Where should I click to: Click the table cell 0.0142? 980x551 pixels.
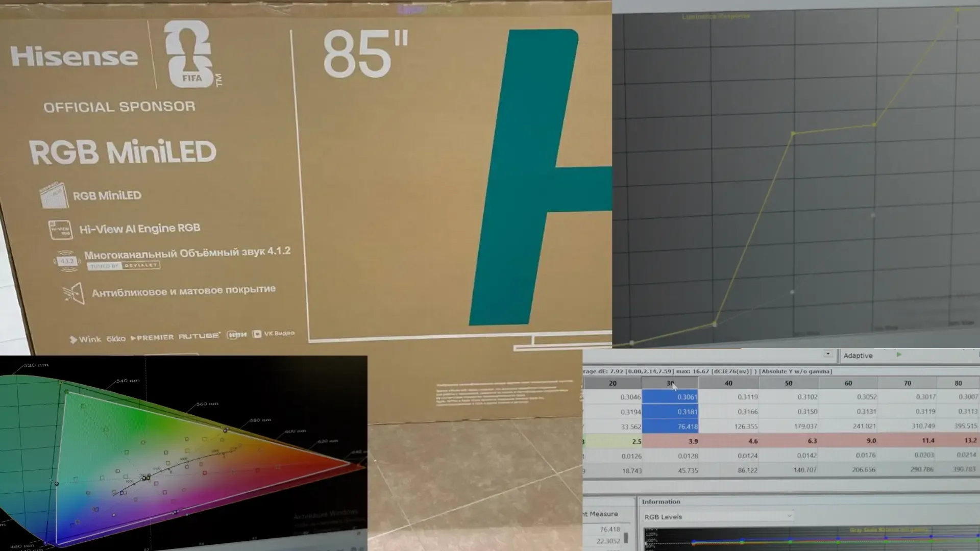(x=789, y=456)
